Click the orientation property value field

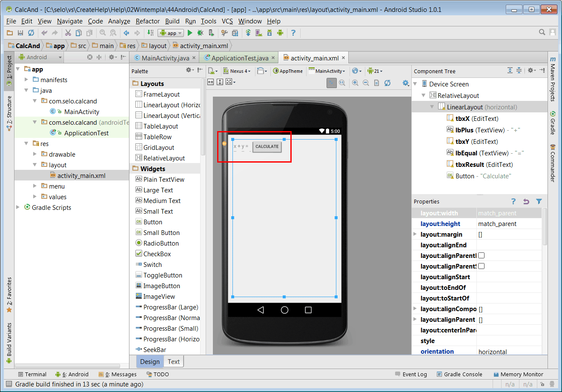[509, 352]
